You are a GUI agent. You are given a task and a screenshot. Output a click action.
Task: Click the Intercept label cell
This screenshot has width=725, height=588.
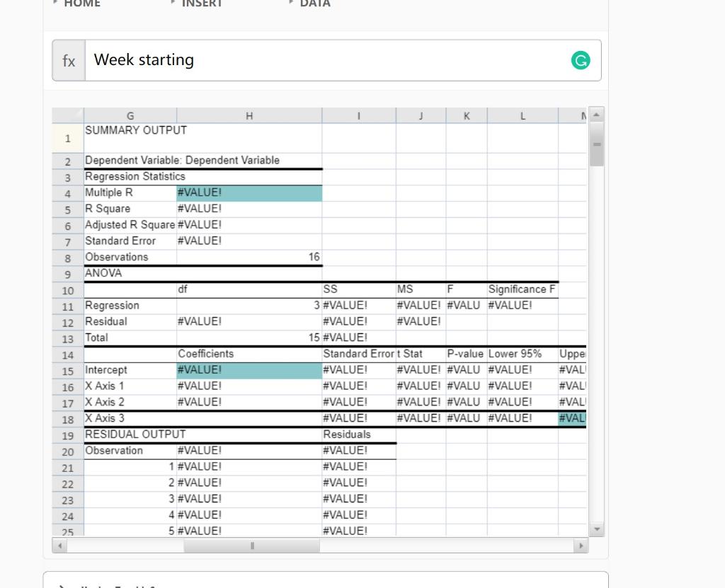pos(130,371)
